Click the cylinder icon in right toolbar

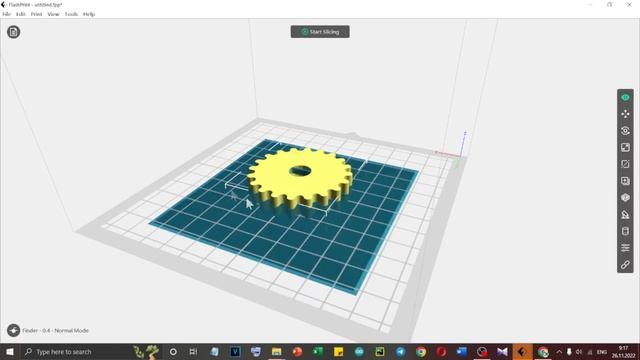tap(625, 231)
